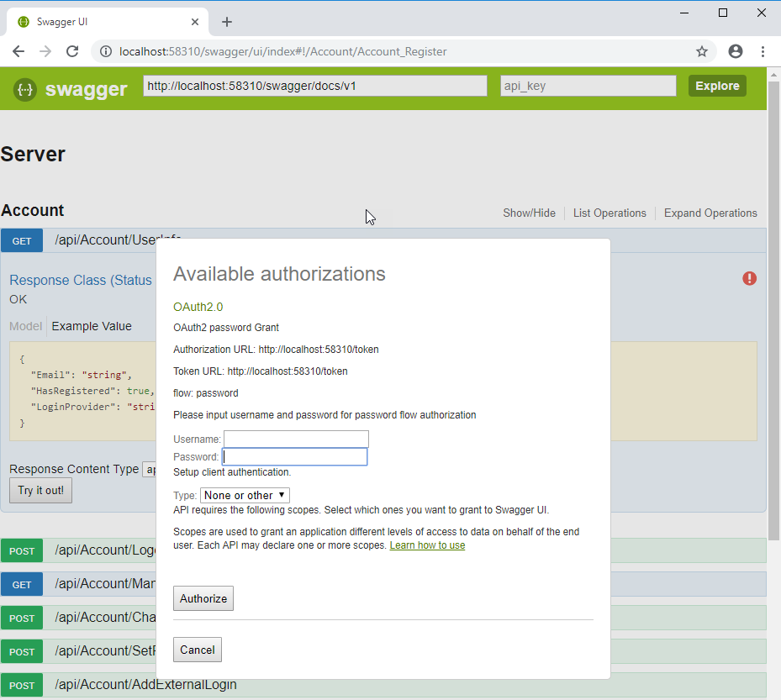The height and width of the screenshot is (700, 781).
Task: Open the Response Content Type dropdown
Action: [151, 469]
